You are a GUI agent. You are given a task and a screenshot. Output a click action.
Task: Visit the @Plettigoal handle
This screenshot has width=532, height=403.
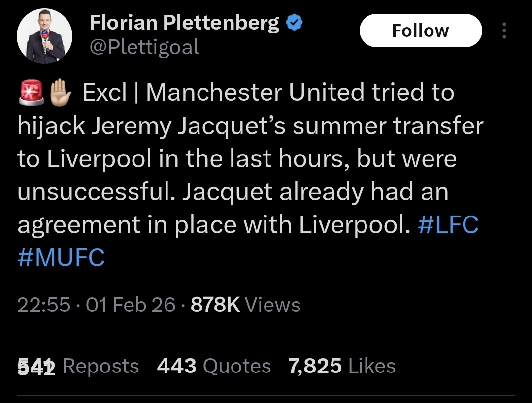pos(144,47)
